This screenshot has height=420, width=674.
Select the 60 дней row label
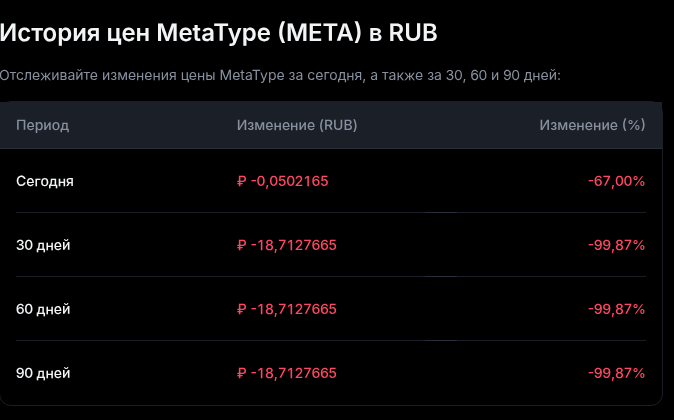click(x=43, y=309)
